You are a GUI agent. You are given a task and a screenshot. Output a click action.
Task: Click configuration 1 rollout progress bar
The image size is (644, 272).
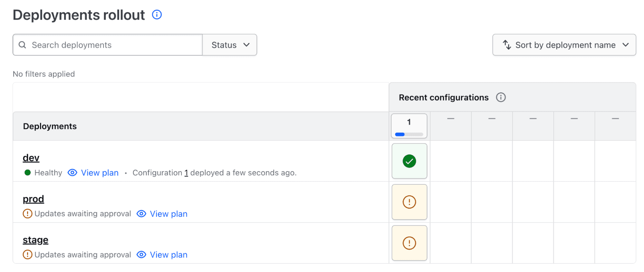pos(409,134)
